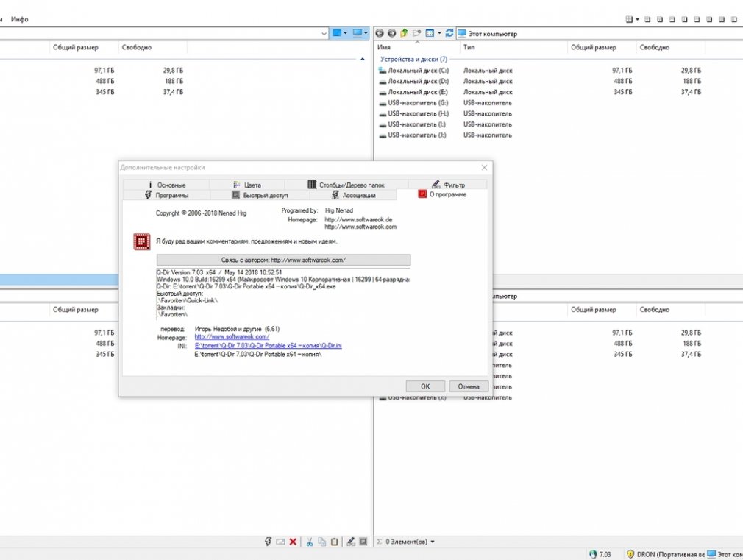This screenshot has height=560, width=743.
Task: Click the clipboard paste icon
Action: pos(335,542)
